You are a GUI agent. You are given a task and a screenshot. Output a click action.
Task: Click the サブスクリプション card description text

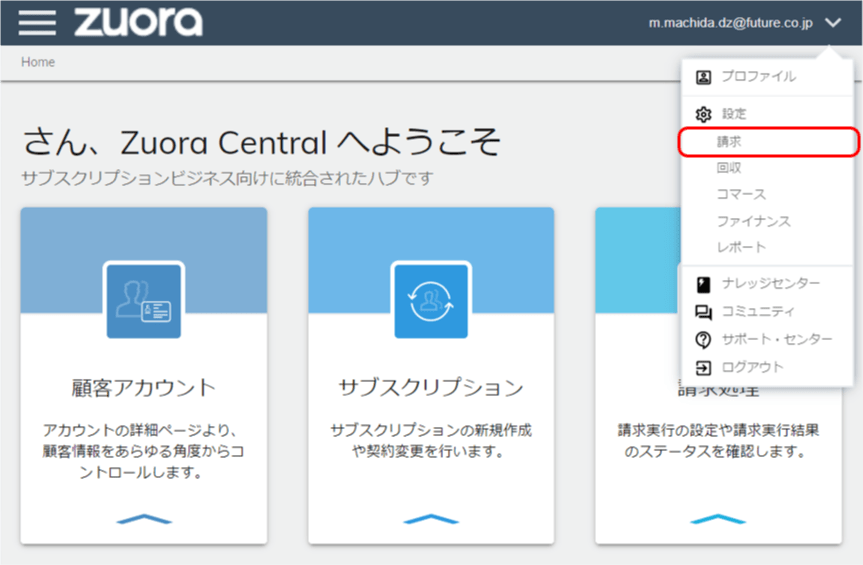431,441
